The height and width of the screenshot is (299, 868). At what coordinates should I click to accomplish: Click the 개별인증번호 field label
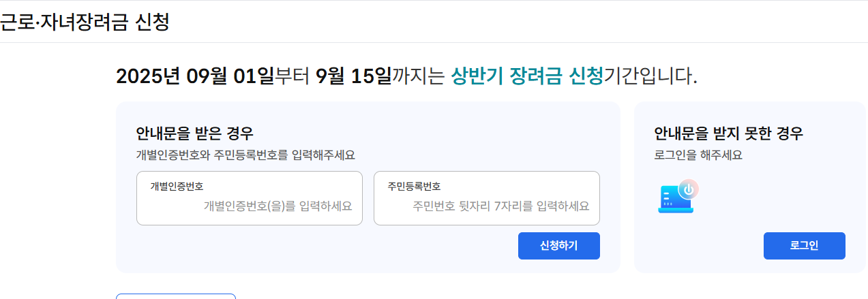click(177, 186)
